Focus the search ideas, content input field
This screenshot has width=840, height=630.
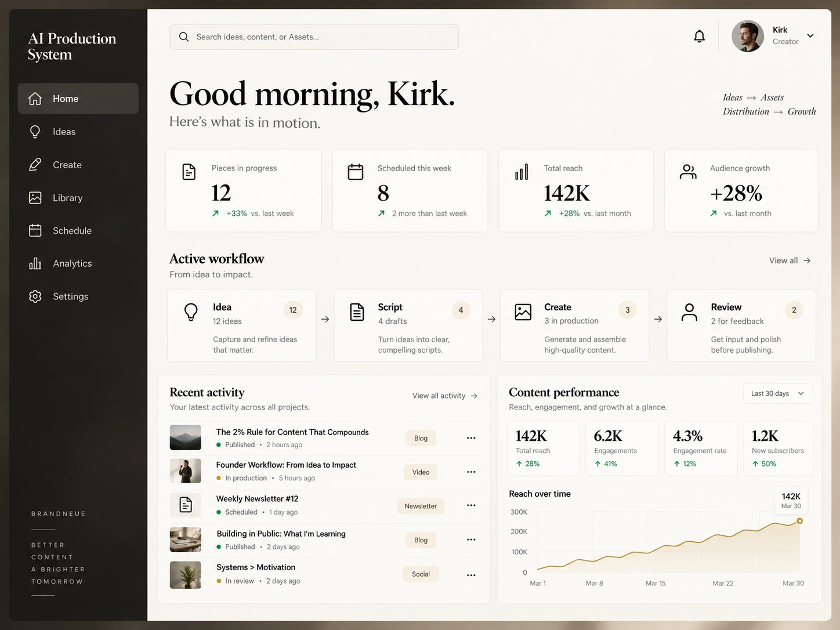point(314,37)
